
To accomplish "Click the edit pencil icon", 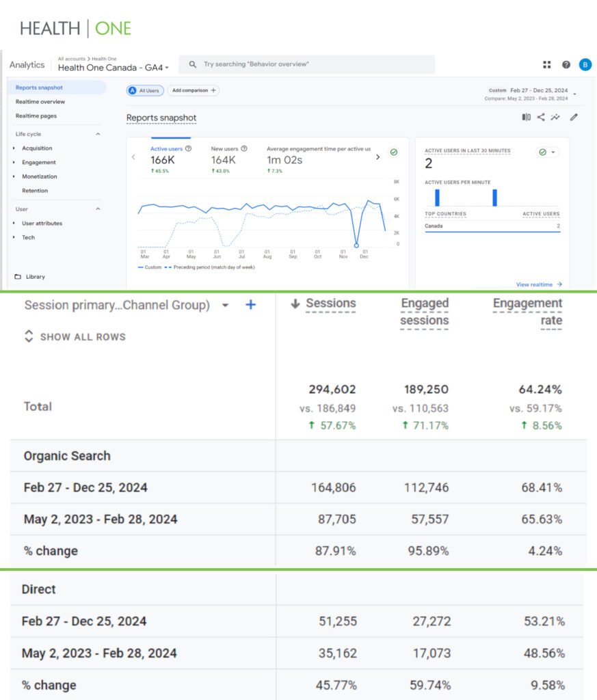I will coord(574,117).
